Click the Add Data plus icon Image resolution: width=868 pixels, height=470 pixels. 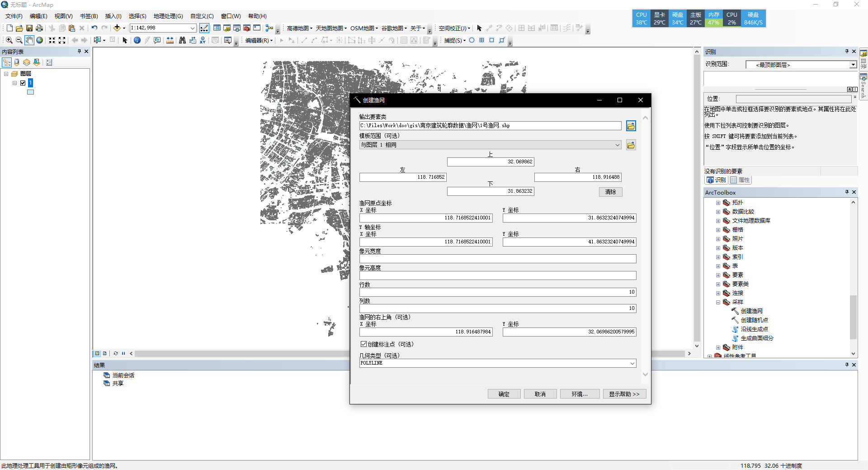pyautogui.click(x=117, y=28)
